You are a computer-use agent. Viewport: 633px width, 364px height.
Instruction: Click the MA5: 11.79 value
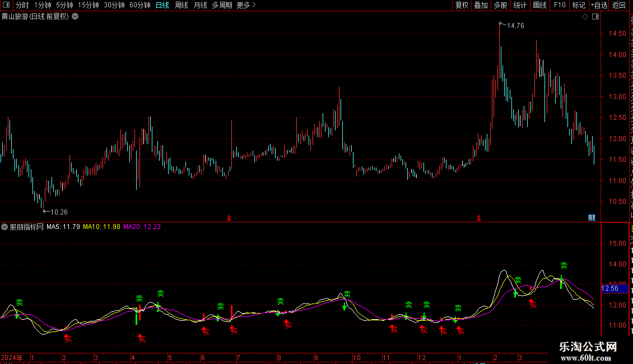tap(63, 227)
